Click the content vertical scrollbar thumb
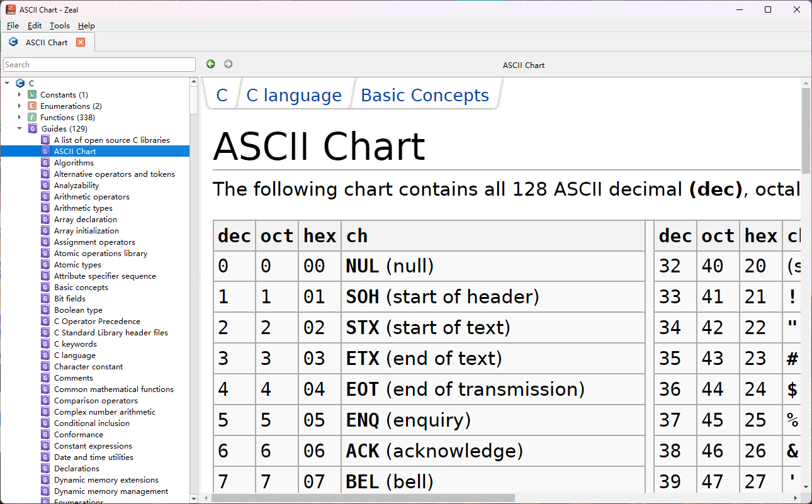The width and height of the screenshot is (812, 504). (806, 130)
